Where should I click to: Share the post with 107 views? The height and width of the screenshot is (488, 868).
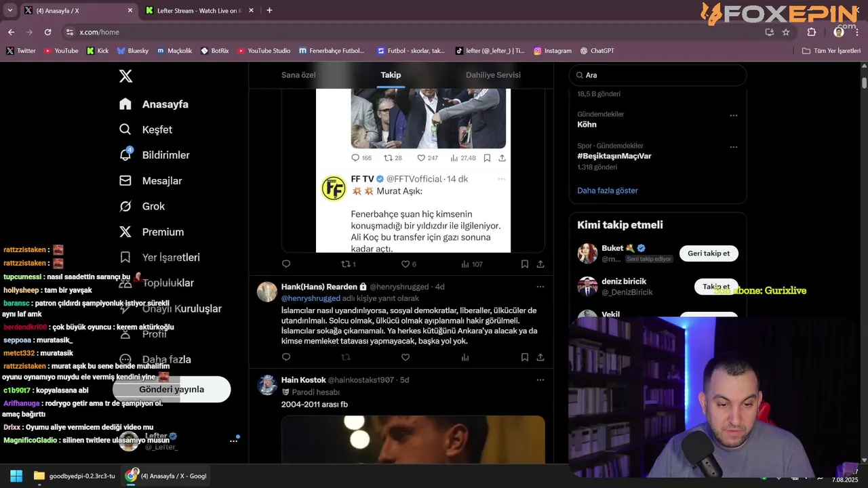(x=540, y=264)
